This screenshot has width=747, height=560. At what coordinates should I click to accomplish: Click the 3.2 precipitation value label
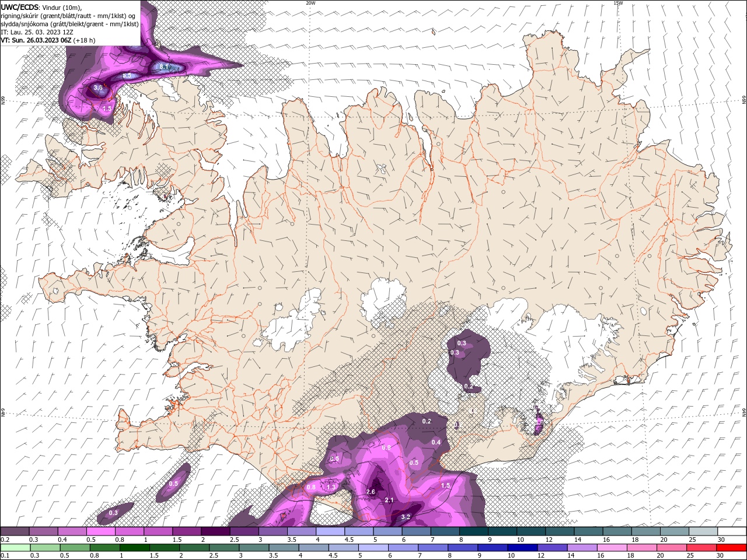(x=406, y=516)
